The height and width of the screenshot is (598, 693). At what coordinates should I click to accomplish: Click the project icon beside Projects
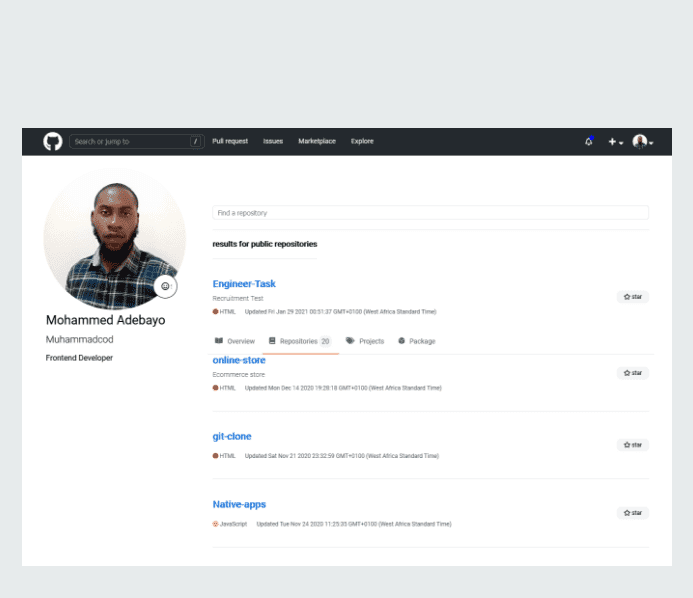(350, 341)
